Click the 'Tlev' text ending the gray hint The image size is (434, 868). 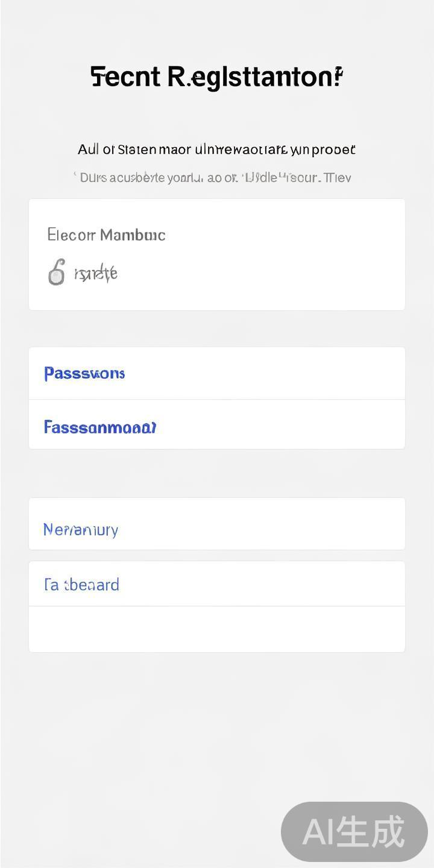coord(338,177)
